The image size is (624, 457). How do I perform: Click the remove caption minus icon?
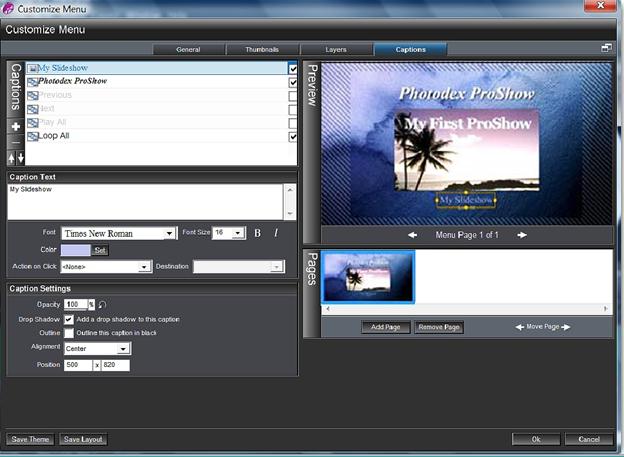(x=16, y=142)
